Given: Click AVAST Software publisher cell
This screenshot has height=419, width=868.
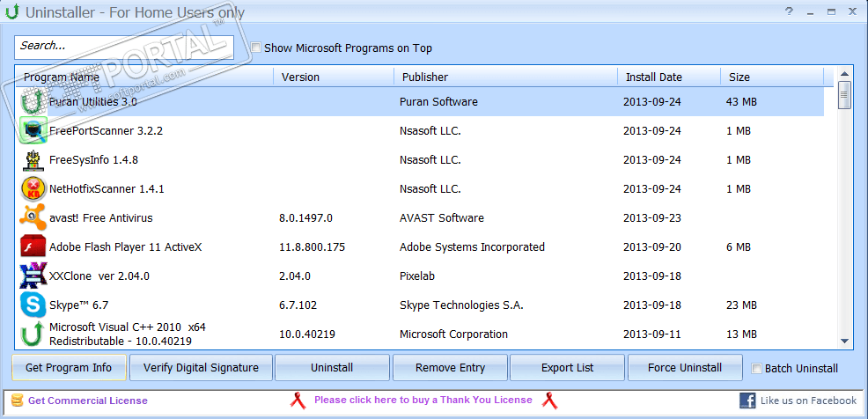Looking at the screenshot, I should coord(442,217).
